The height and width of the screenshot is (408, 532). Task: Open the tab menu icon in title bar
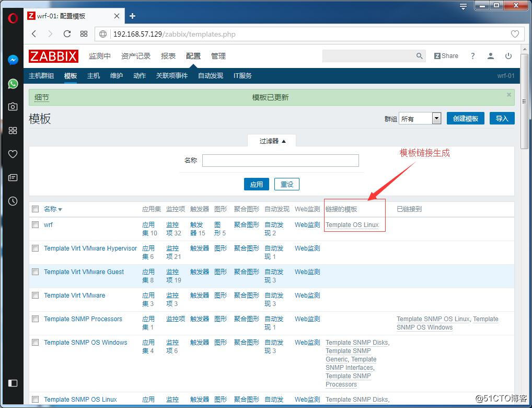463,6
